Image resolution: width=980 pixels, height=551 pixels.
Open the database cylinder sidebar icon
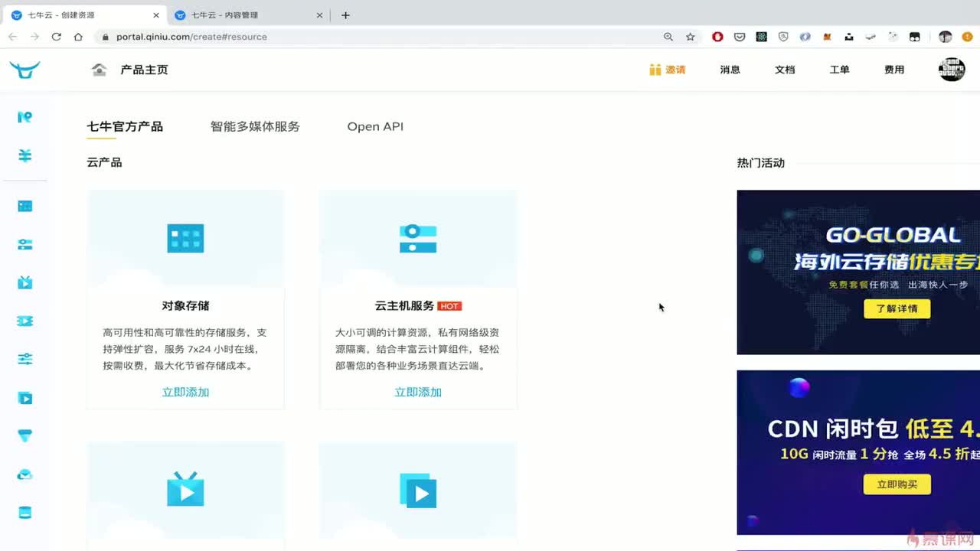[24, 513]
